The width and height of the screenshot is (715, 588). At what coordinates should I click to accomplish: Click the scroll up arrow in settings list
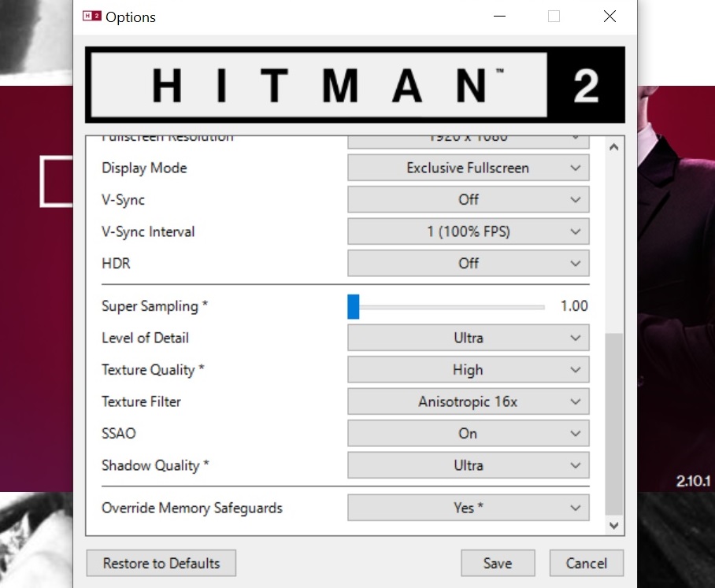pyautogui.click(x=613, y=146)
